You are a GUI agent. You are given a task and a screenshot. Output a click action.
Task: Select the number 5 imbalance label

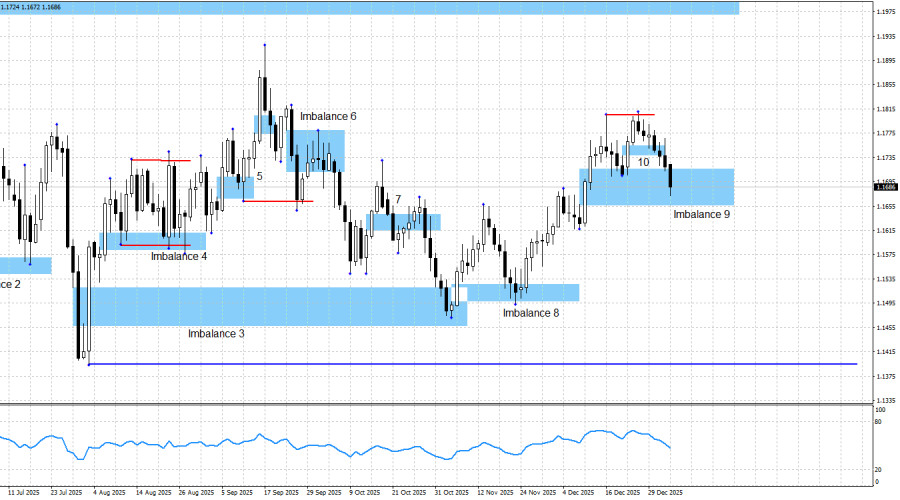(x=259, y=176)
